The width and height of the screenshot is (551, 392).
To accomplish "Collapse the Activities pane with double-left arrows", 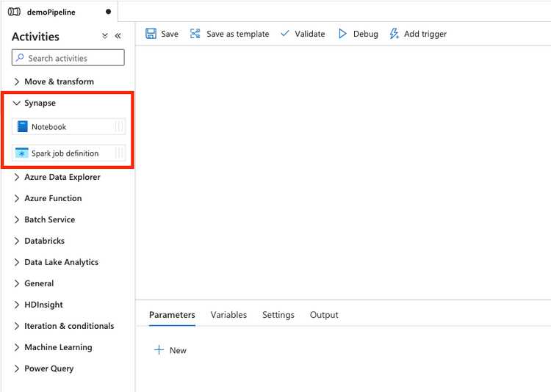I will [118, 36].
